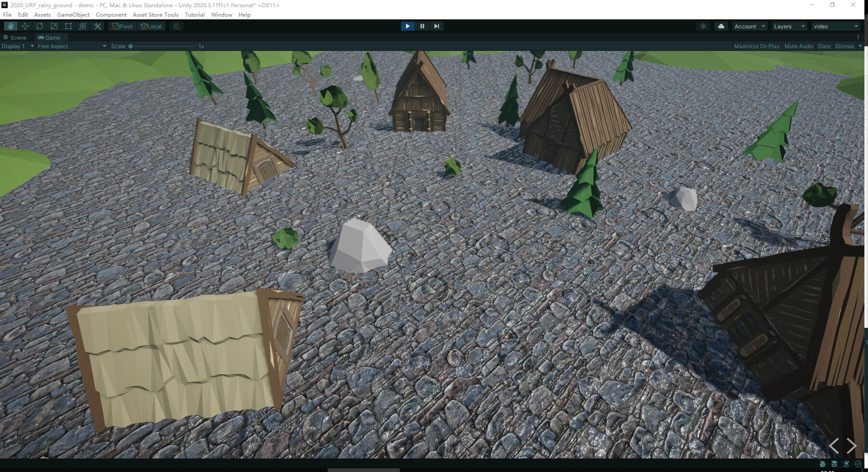Viewport: 868px width, 472px height.
Task: Activate the Transform tool
Action: click(x=82, y=26)
